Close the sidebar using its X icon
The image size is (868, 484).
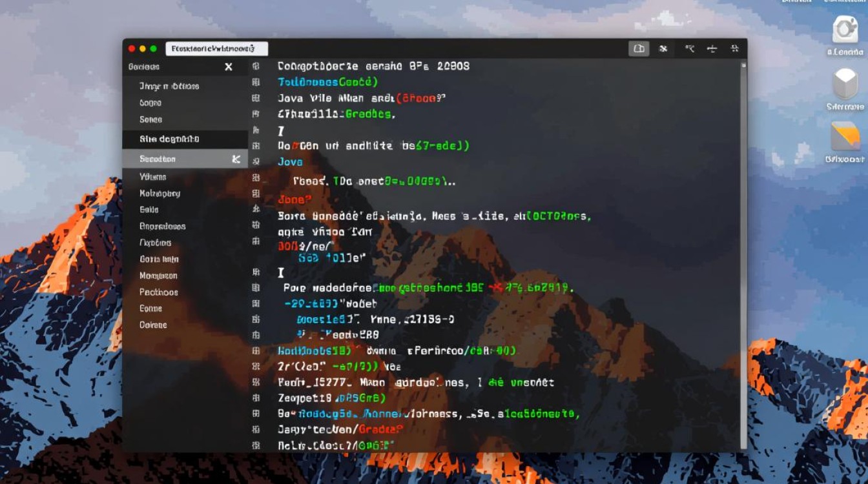pyautogui.click(x=229, y=67)
